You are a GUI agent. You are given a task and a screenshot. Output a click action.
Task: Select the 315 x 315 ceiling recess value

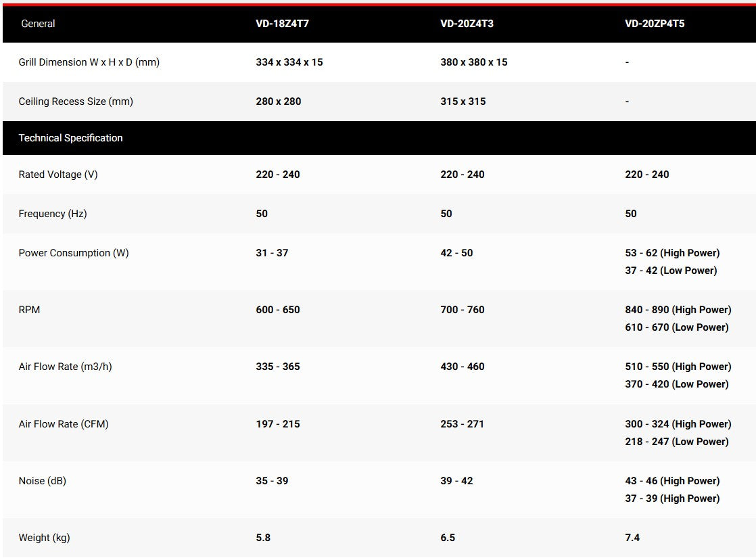463,101
